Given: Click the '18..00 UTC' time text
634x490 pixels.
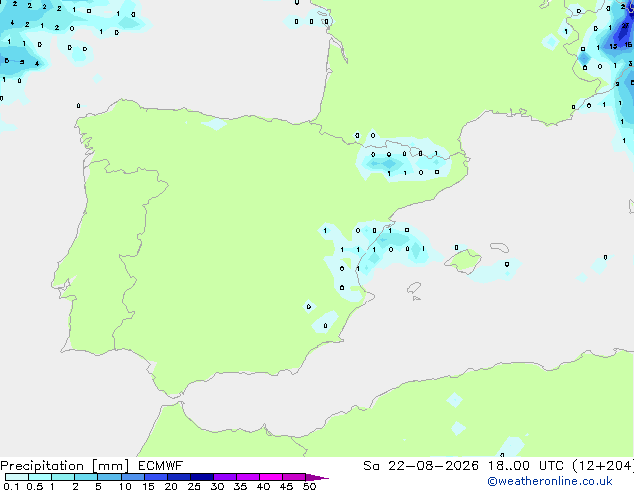Looking at the screenshot, I should tap(526, 466).
